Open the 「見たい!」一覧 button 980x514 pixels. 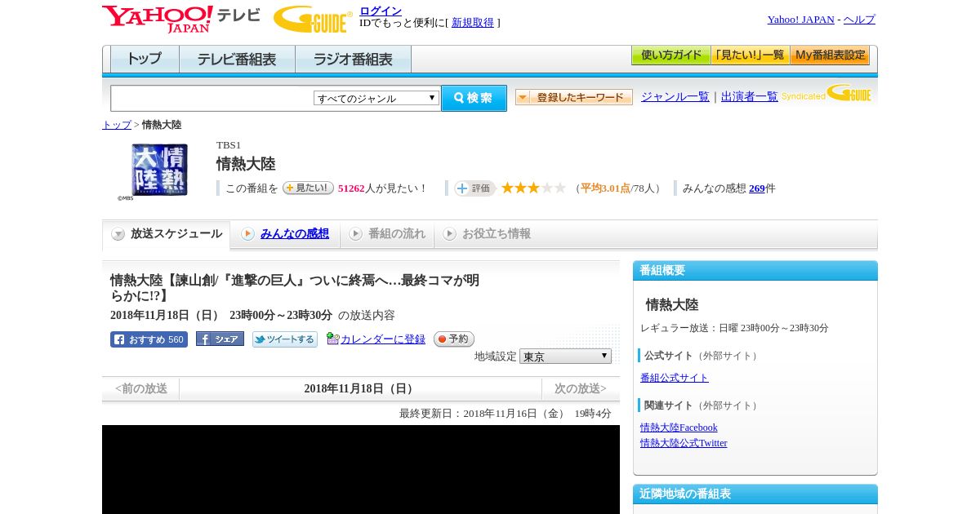click(x=750, y=55)
